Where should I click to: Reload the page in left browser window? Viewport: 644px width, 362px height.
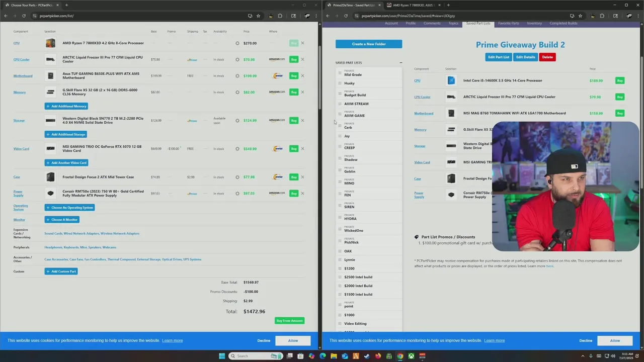tap(24, 16)
